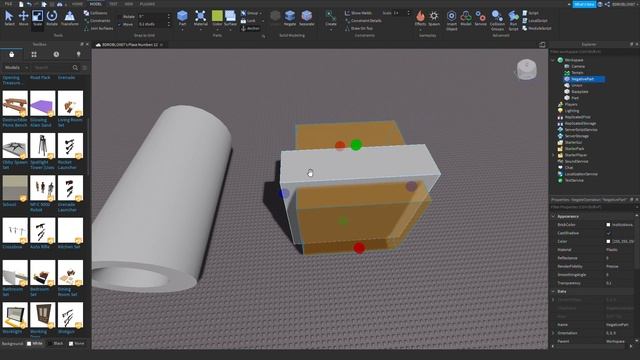Toggle Constraint Details option

(363, 20)
